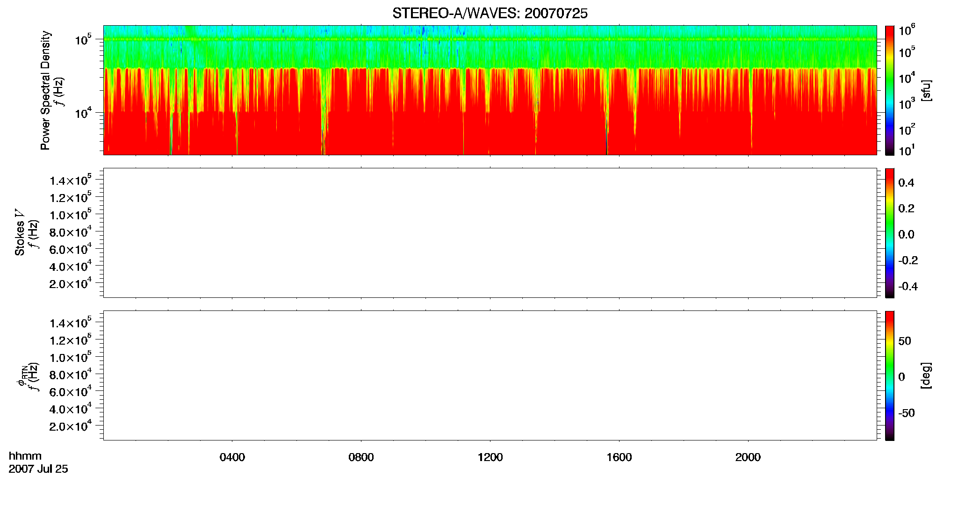The image size is (980, 505).
Task: Click the 10⁵ frequency tick of the top panel
Action: pyautogui.click(x=83, y=40)
